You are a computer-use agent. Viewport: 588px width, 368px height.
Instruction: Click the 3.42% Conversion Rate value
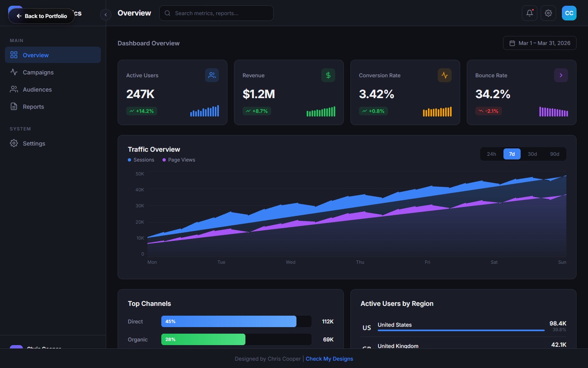coord(376,94)
